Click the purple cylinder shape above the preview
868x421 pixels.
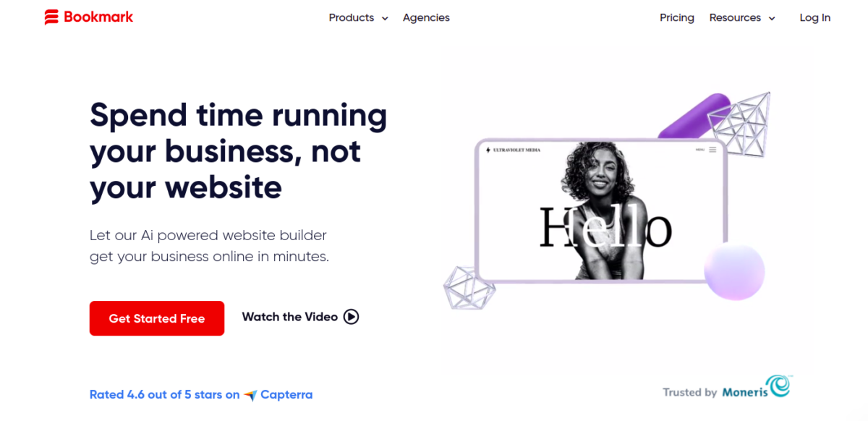[x=693, y=116]
